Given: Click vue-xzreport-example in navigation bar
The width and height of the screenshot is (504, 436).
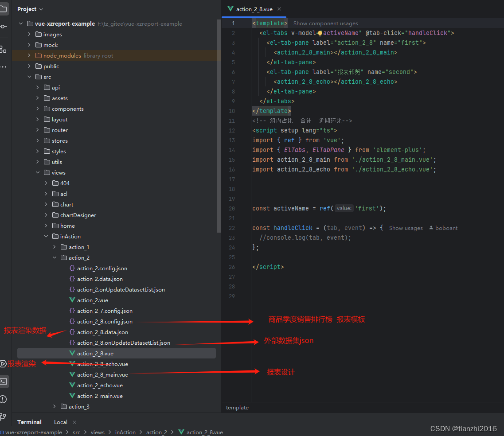Looking at the screenshot, I should click(33, 432).
